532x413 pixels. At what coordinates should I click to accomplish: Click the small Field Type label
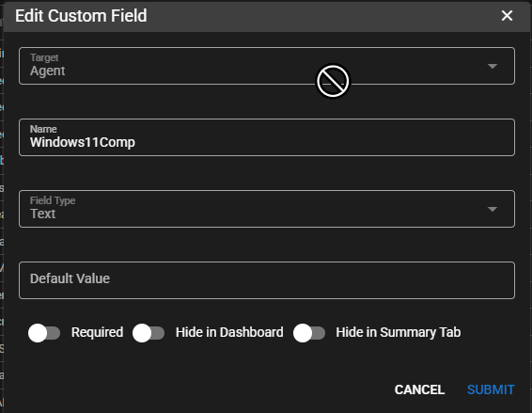pos(53,200)
